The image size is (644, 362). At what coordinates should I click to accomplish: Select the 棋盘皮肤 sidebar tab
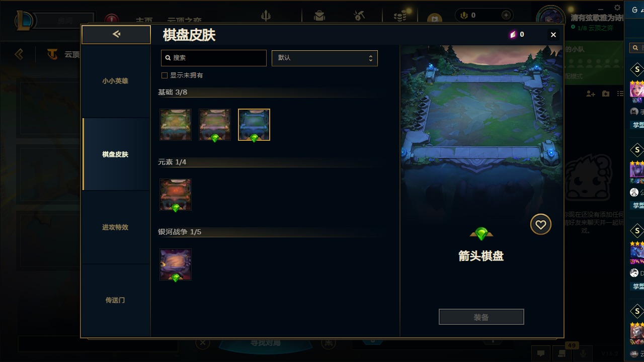click(116, 154)
